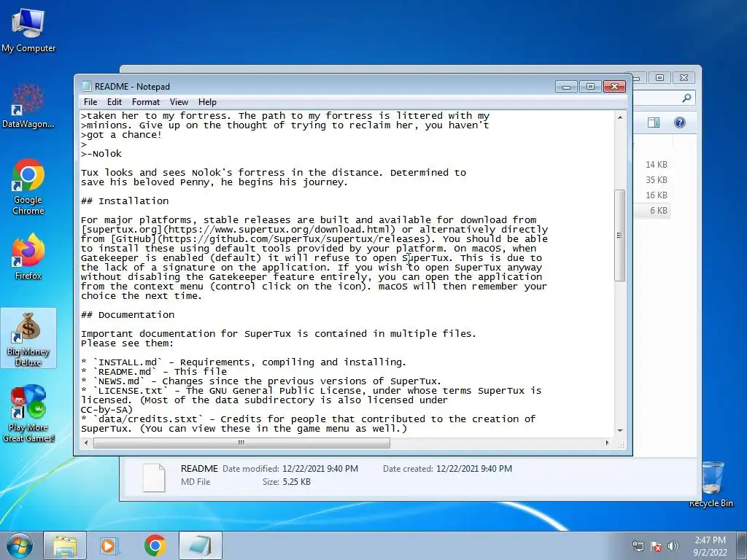Click the Action Center flag tray icon
The image size is (747, 560).
click(x=656, y=547)
